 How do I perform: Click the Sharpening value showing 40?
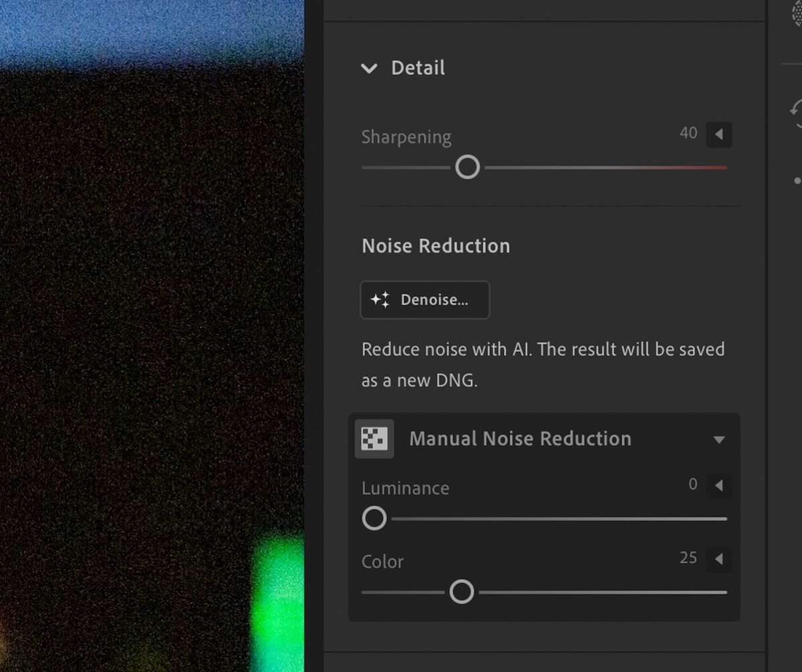click(688, 134)
